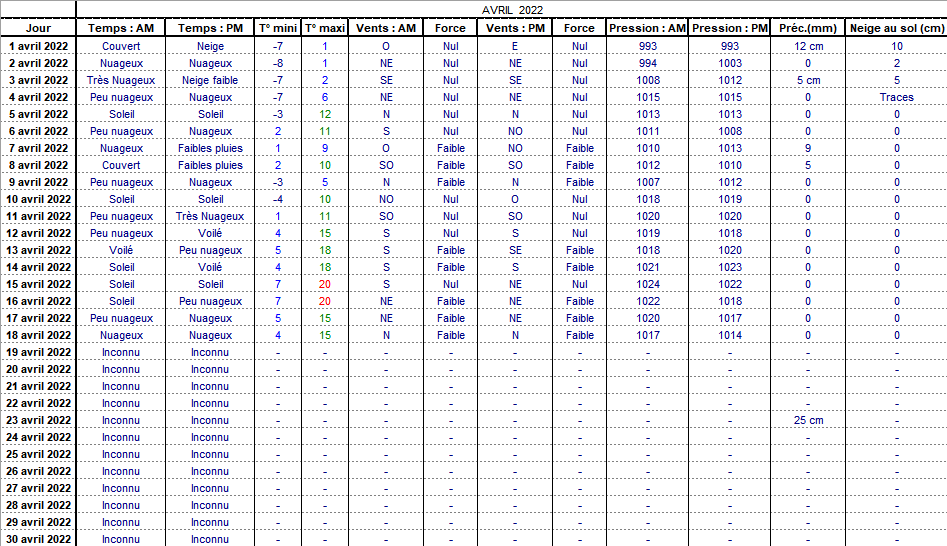This screenshot has width=947, height=546.
Task: Click the '1 avril 2022' date cell
Action: pyautogui.click(x=38, y=46)
